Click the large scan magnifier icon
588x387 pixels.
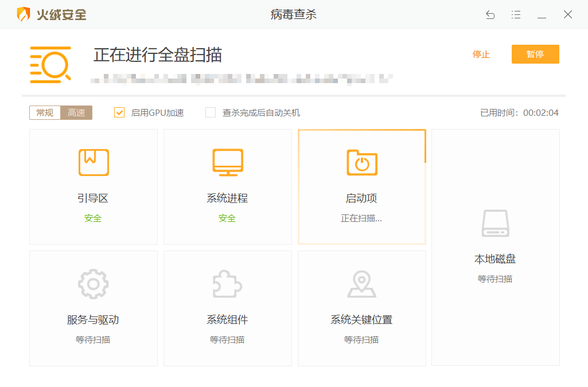coord(50,64)
